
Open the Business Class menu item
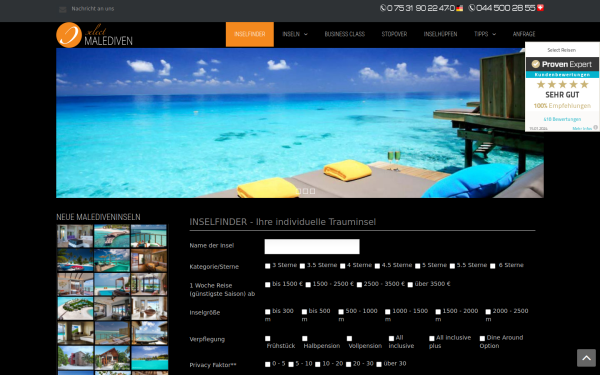(x=344, y=34)
